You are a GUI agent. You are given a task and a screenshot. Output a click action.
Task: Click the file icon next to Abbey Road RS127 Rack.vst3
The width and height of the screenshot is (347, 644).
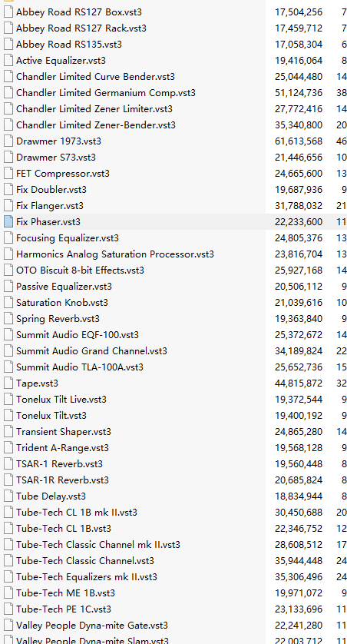click(x=8, y=28)
